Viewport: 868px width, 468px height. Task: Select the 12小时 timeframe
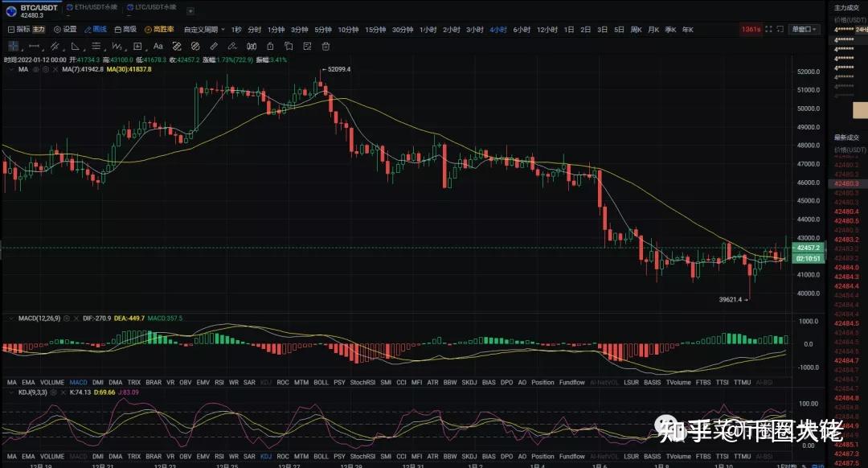(x=547, y=30)
